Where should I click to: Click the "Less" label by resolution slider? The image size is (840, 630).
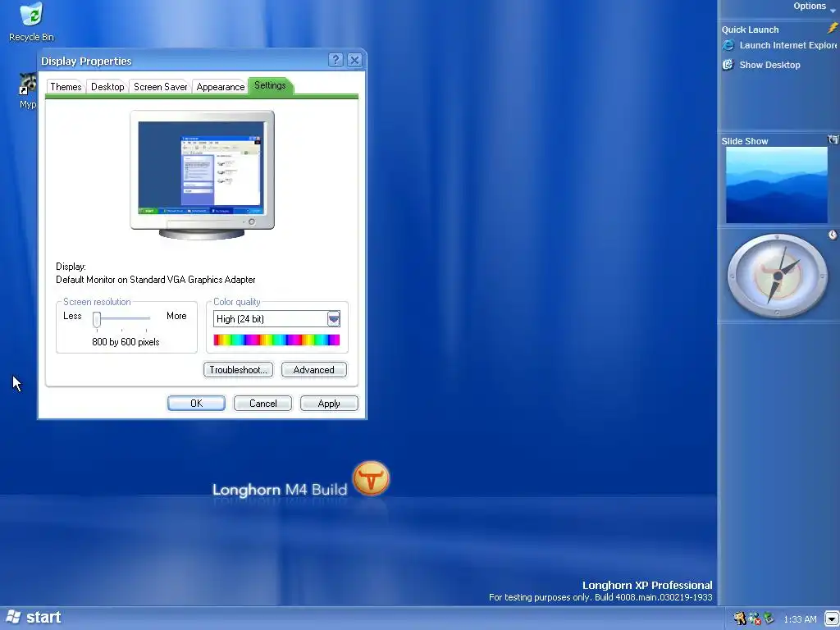(x=72, y=316)
